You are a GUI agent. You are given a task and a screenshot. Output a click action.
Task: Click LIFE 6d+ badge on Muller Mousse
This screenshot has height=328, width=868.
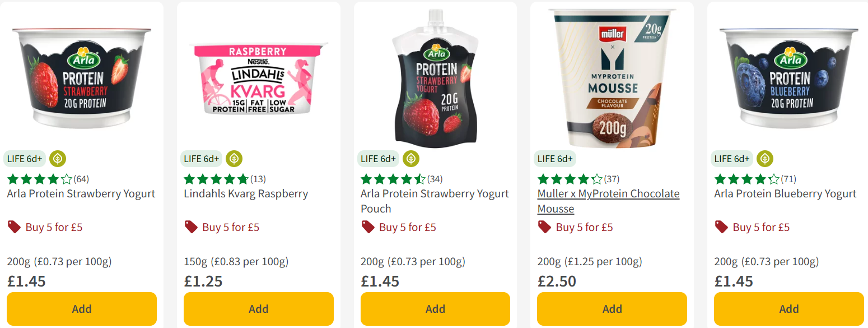(555, 159)
